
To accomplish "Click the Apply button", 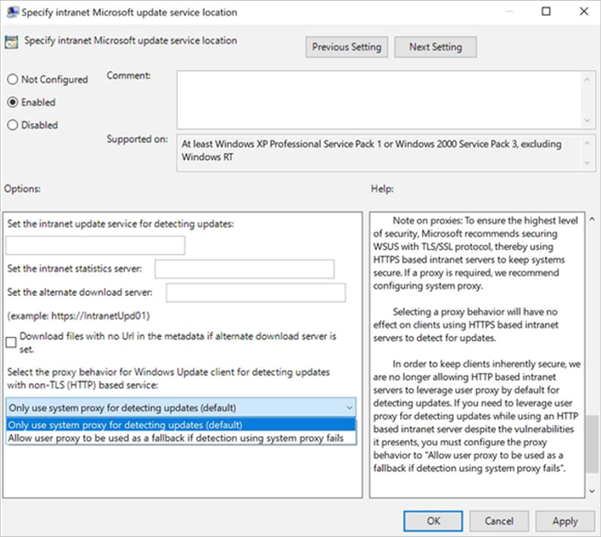I will coord(565,521).
